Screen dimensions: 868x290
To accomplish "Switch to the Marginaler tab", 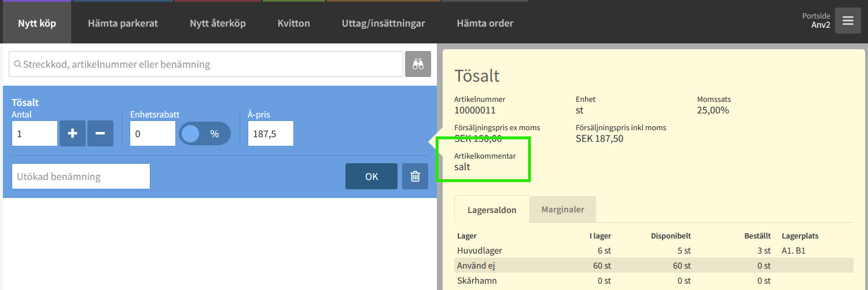I will click(562, 210).
